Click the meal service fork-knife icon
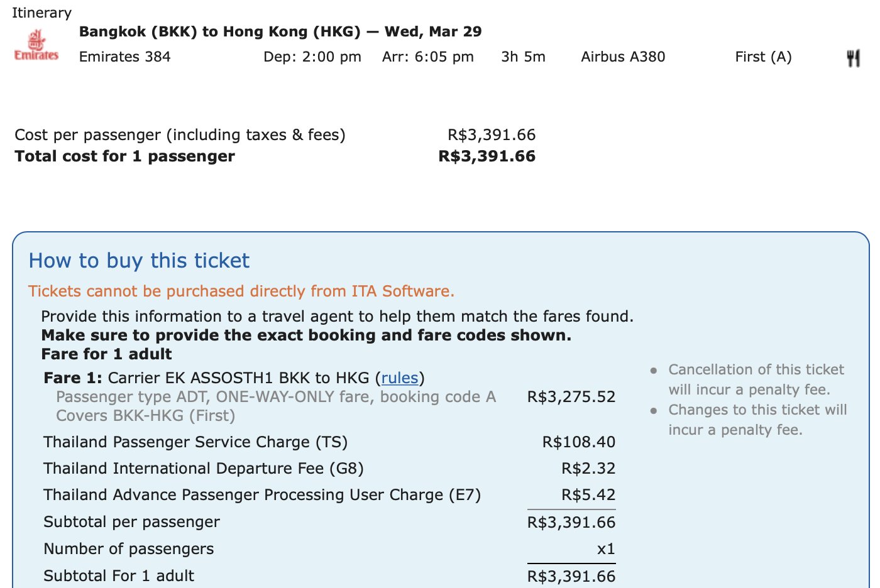 853,58
